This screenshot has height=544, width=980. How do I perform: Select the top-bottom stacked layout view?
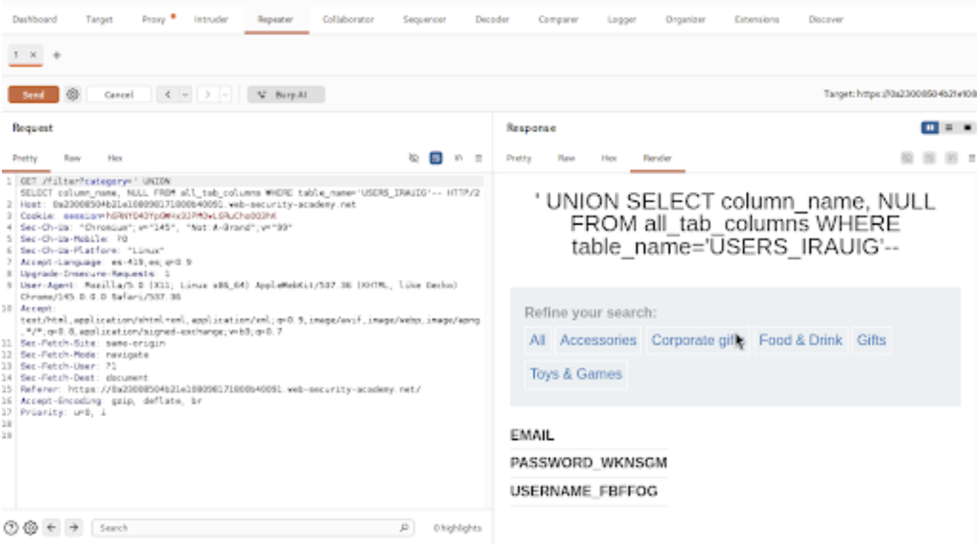[x=949, y=128]
